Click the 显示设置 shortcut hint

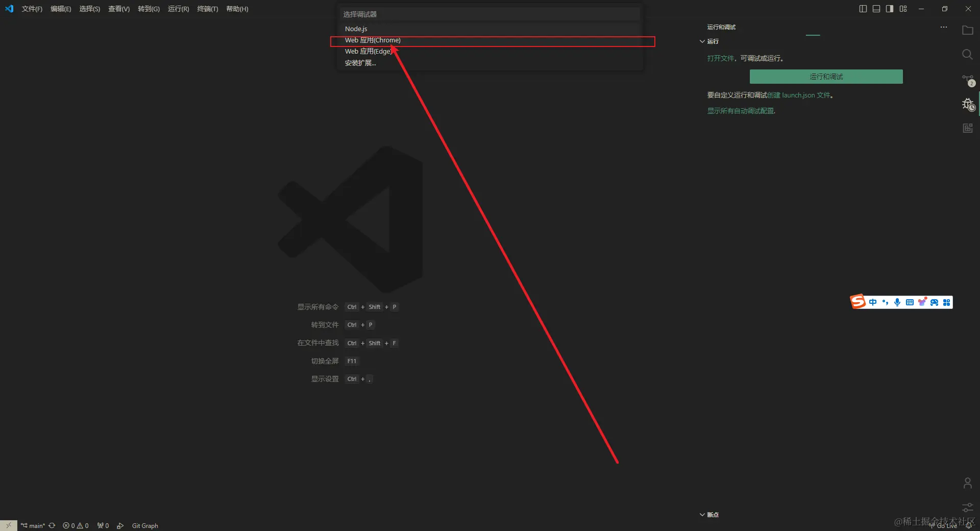point(341,379)
